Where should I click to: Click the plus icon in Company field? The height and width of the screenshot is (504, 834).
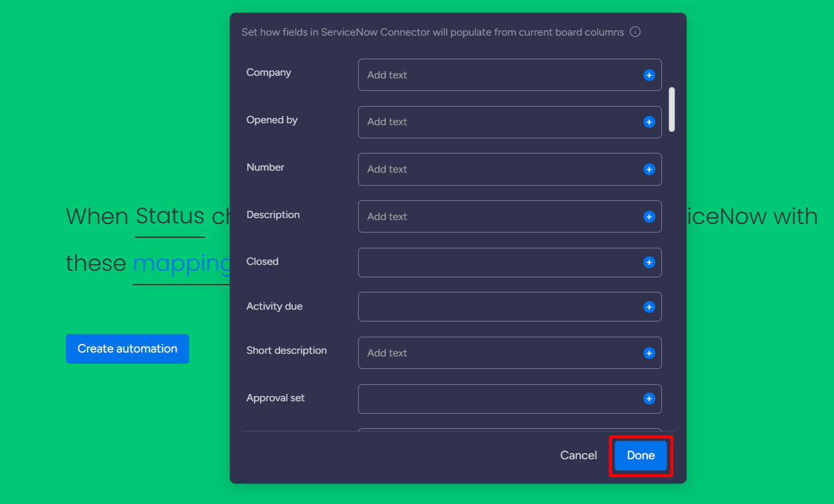(649, 75)
